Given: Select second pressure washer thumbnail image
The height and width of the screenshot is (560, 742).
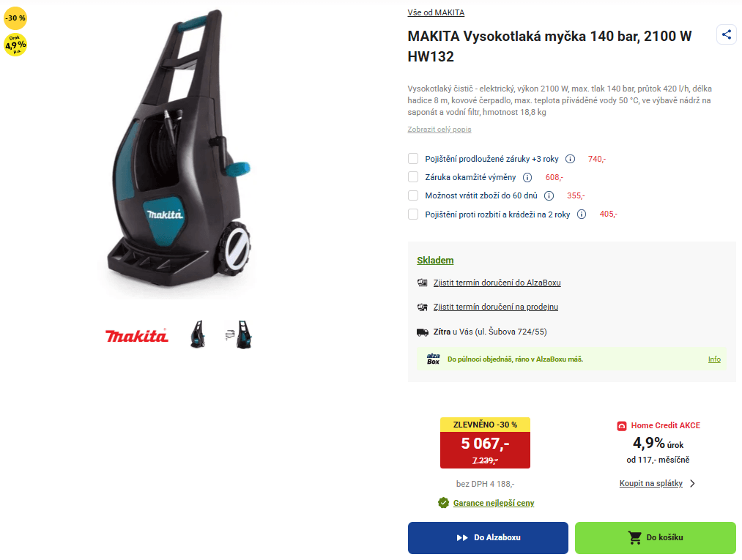Looking at the screenshot, I should click(x=239, y=335).
